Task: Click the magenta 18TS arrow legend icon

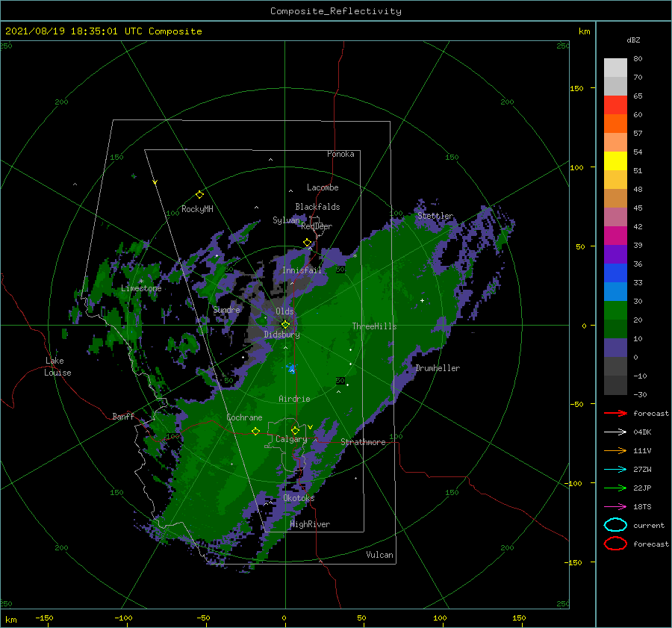Action: 615,507
